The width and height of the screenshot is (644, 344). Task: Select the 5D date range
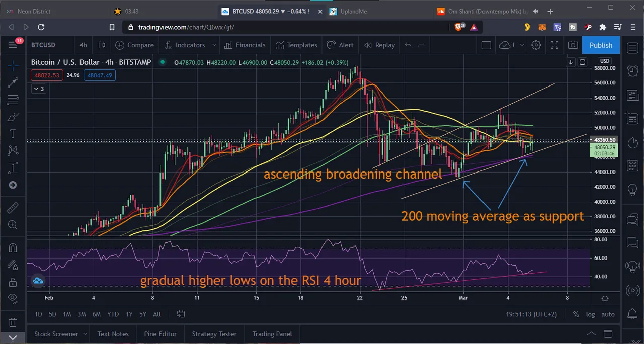(x=52, y=314)
